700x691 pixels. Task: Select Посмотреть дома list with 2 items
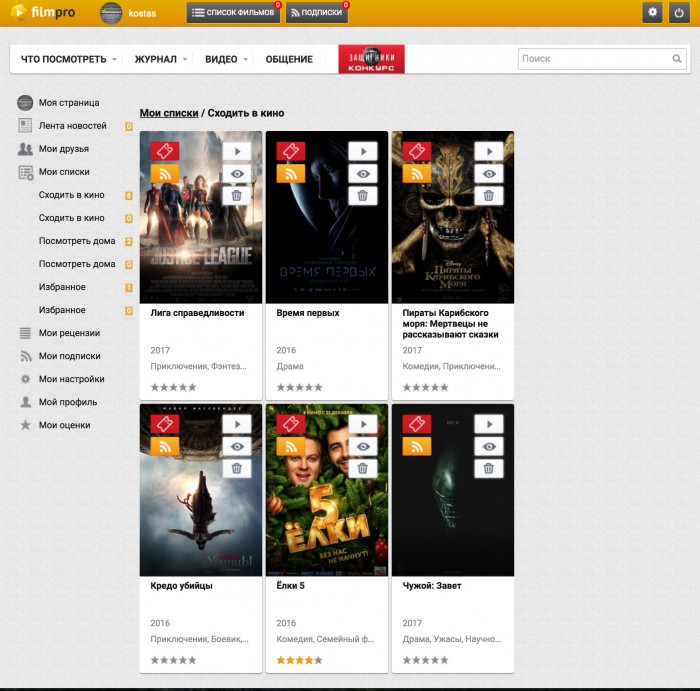click(77, 241)
